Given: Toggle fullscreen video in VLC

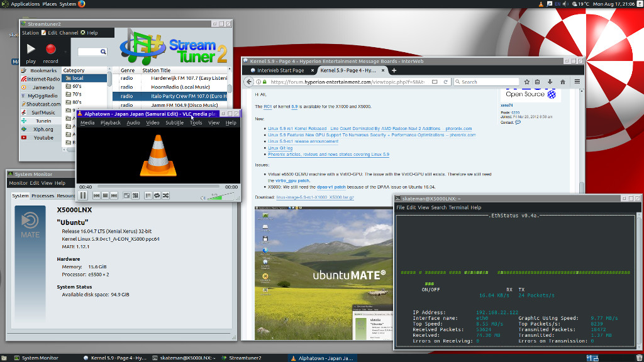Looking at the screenshot, I should [126, 196].
